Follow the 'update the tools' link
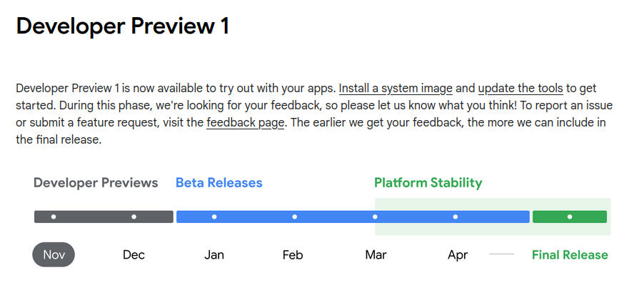The height and width of the screenshot is (288, 644). tap(520, 89)
